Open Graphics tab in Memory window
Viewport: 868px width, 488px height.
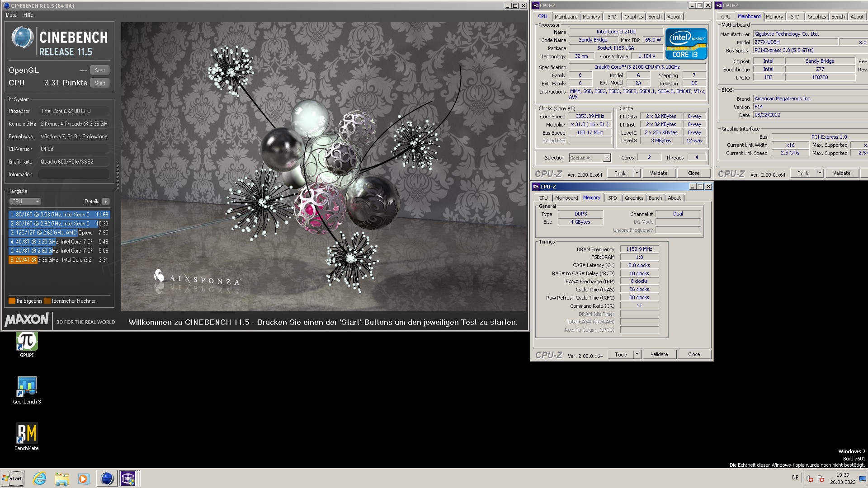coord(634,198)
